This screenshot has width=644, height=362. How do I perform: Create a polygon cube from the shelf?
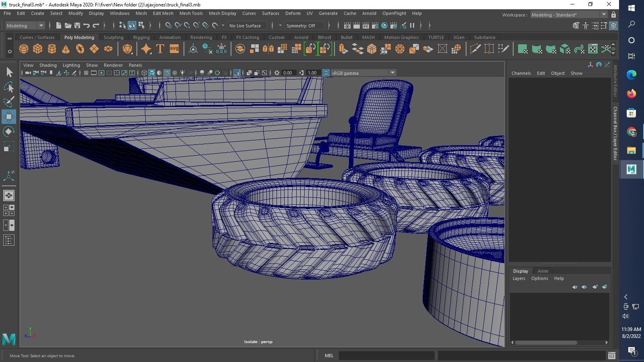pyautogui.click(x=38, y=49)
